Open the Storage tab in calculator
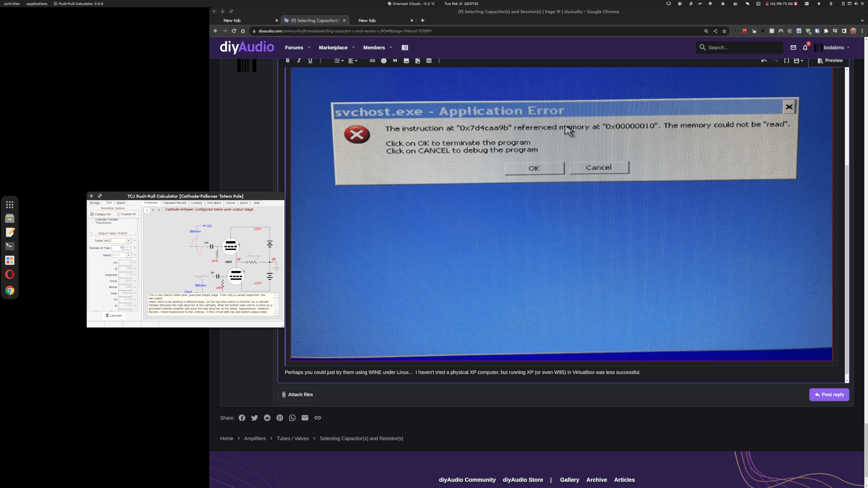This screenshot has height=488, width=868. pos(94,203)
